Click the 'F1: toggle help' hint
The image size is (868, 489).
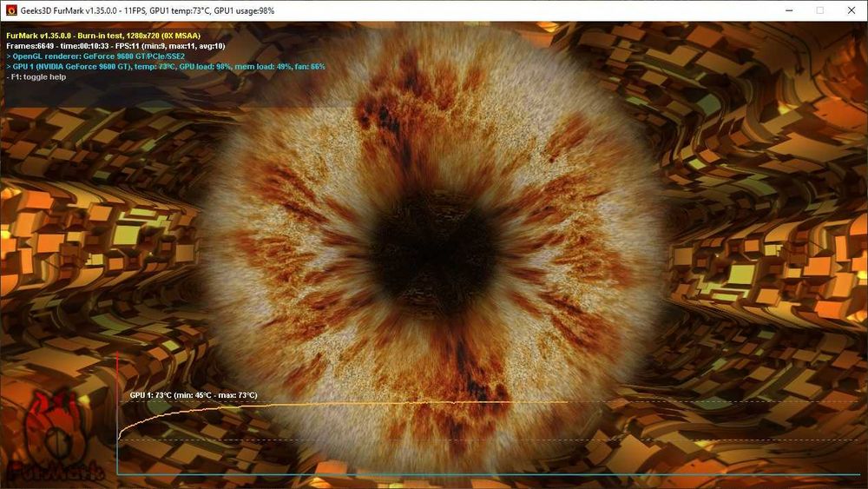36,77
